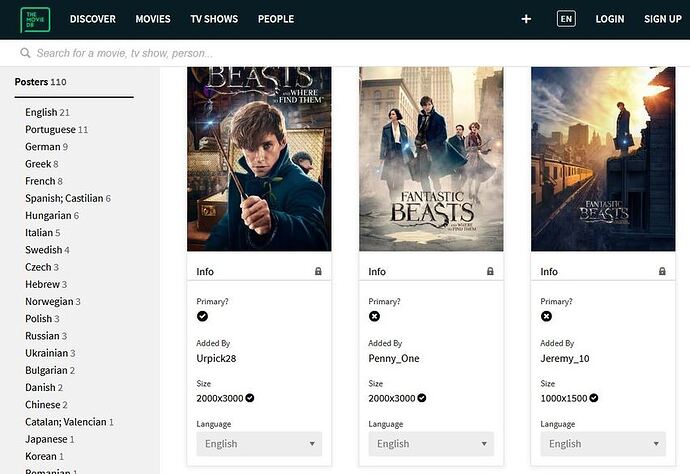
Task: Click the Sign Up link
Action: [x=663, y=19]
